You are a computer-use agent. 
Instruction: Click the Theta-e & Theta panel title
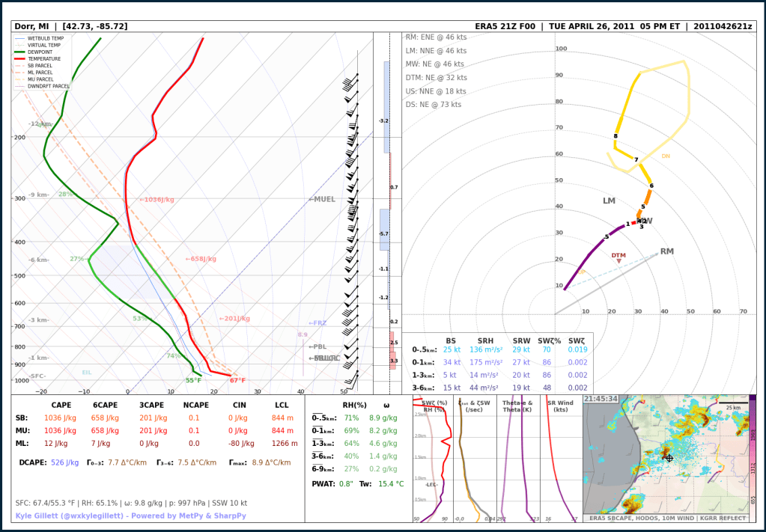click(517, 406)
